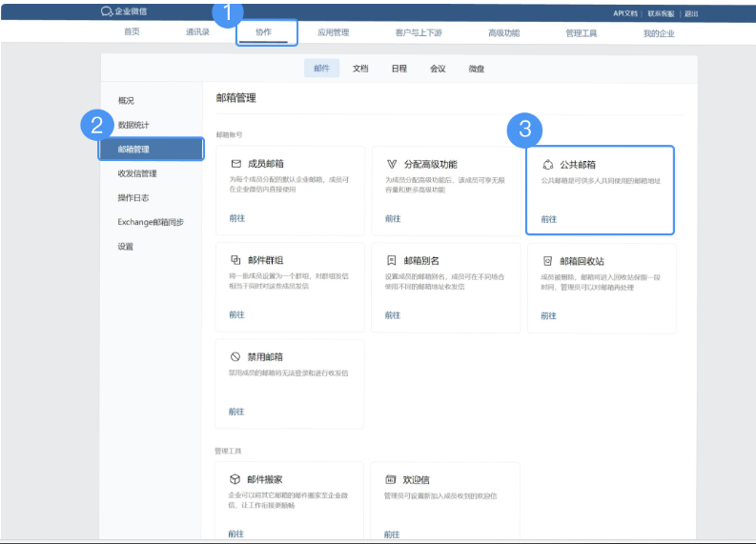Select 数据统计 in the left sidebar

coord(133,125)
